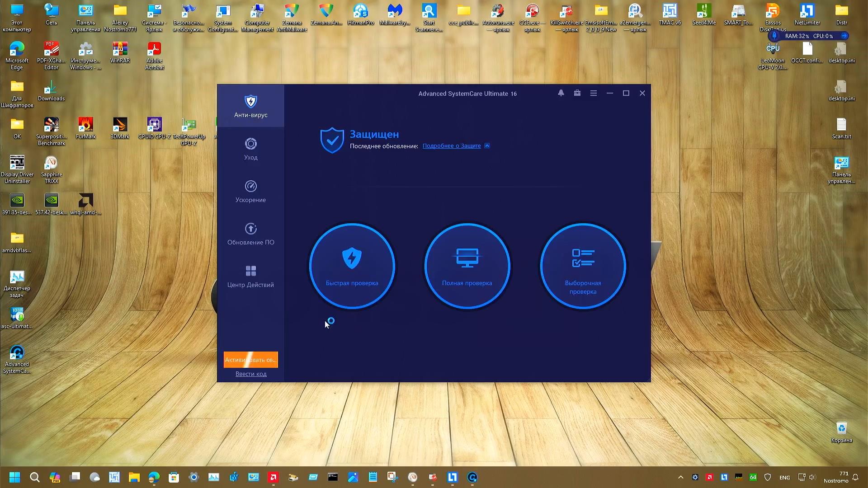Image resolution: width=868 pixels, height=488 pixels.
Task: Open the Ускорение section
Action: [x=250, y=191]
